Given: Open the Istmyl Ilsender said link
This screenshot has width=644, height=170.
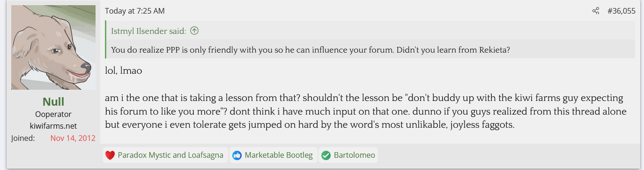Looking at the screenshot, I should point(148,31).
